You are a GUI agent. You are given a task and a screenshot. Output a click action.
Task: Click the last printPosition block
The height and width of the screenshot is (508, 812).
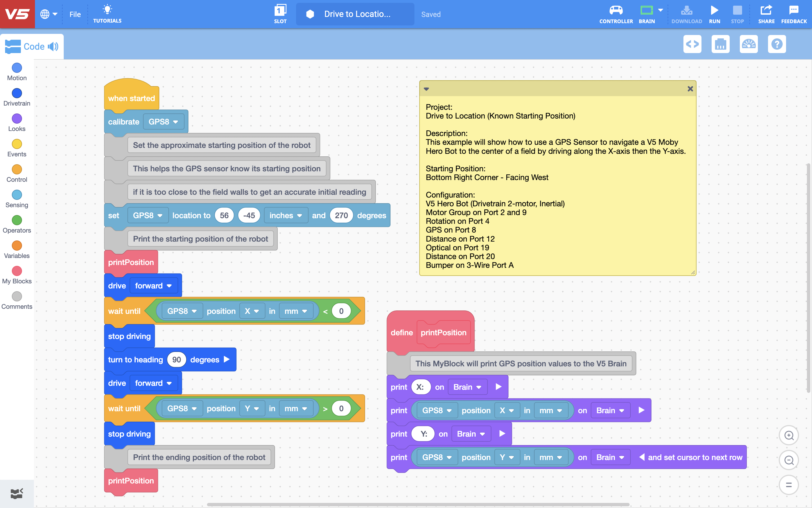pyautogui.click(x=131, y=481)
